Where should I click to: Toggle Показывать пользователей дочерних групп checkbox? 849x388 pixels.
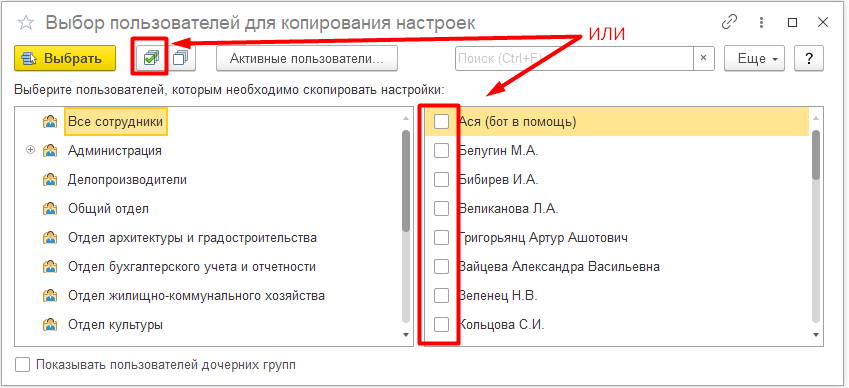click(x=23, y=365)
